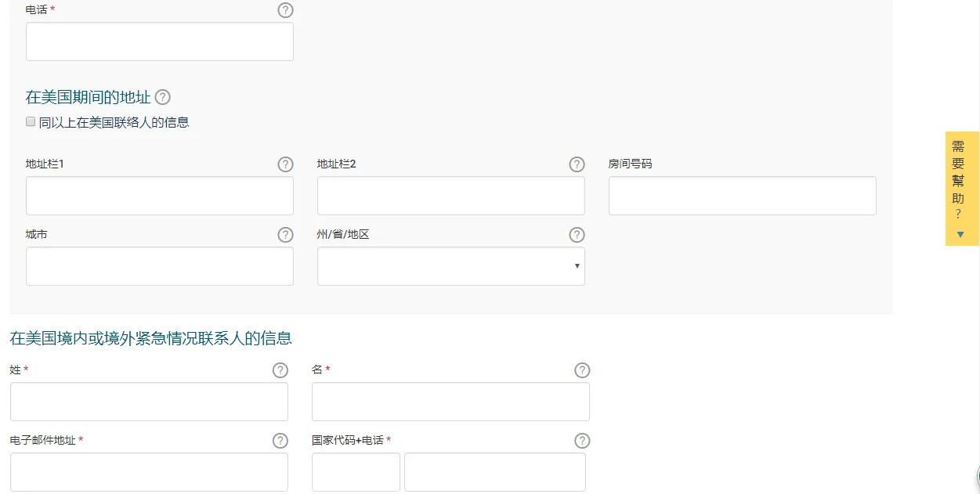This screenshot has height=494, width=980.
Task: Click the 电子邮件地址 input box
Action: tap(149, 472)
